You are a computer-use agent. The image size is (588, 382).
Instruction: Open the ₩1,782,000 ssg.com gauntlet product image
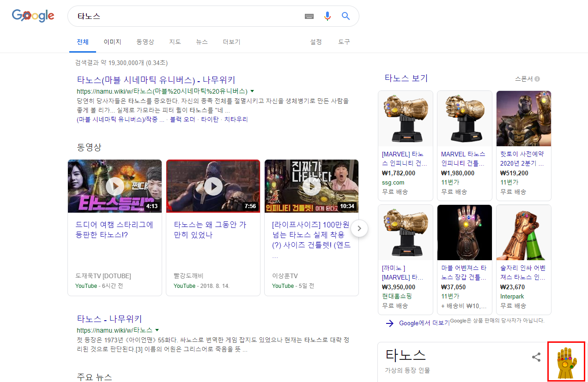coord(406,119)
